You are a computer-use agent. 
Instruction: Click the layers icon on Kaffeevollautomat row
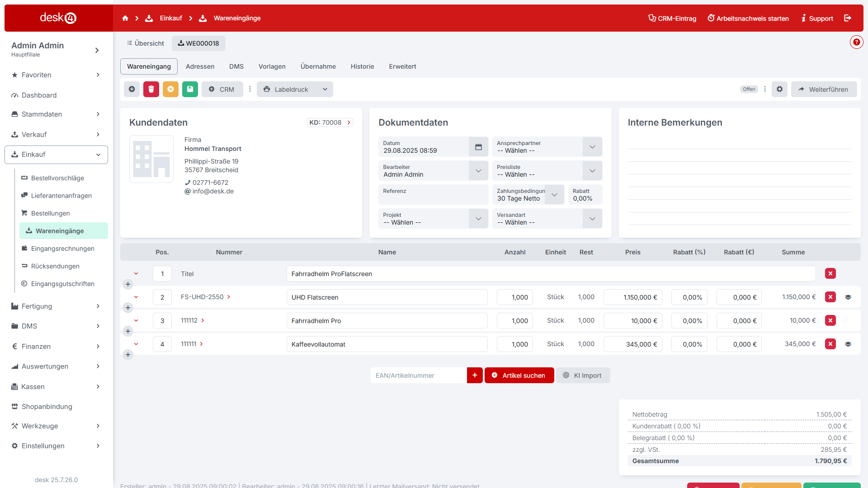[848, 344]
